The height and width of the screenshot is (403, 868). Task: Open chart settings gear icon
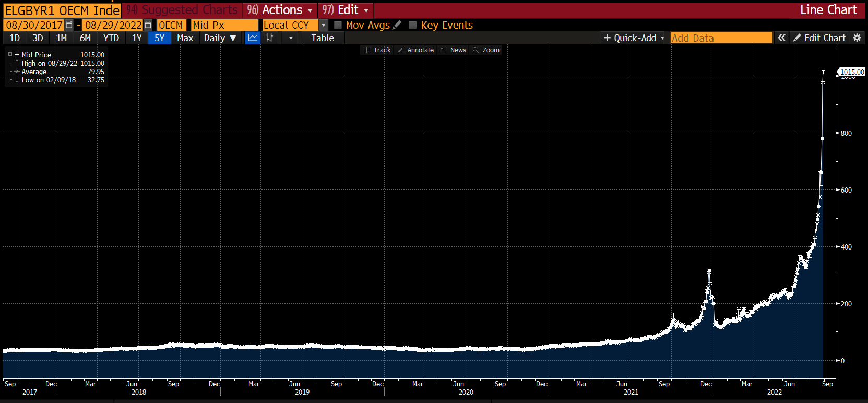click(x=857, y=38)
